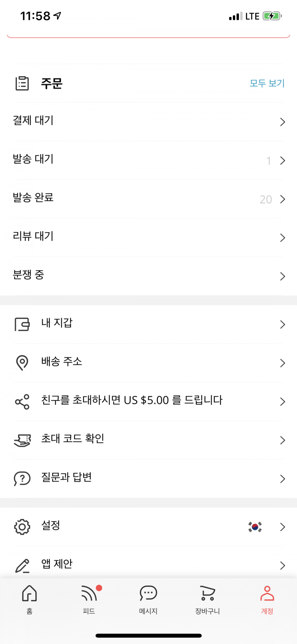Open the 분쟁 중 list item
The height and width of the screenshot is (644, 297).
pyautogui.click(x=29, y=275)
